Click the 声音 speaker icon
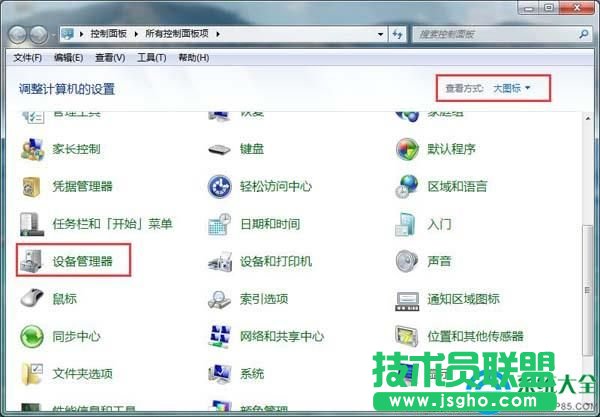The height and width of the screenshot is (417, 600). pyautogui.click(x=406, y=261)
